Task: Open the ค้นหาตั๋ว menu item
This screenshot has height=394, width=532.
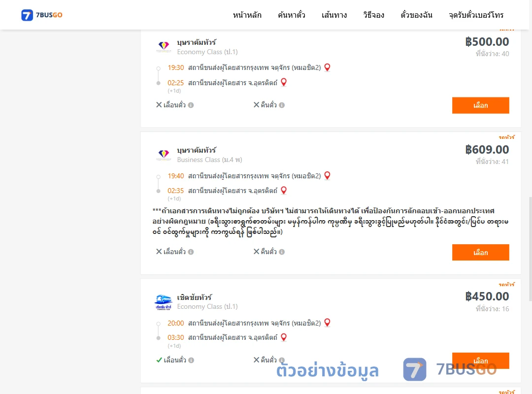Action: 292,15
